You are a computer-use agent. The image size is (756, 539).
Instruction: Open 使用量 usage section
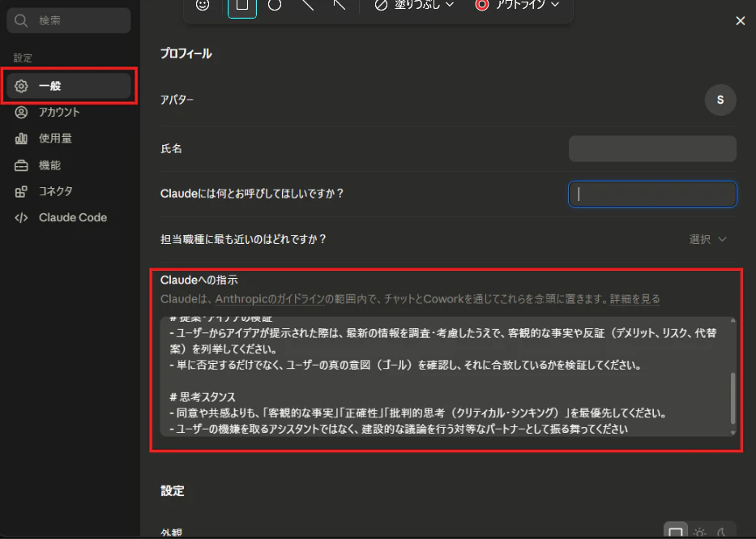tap(69, 139)
